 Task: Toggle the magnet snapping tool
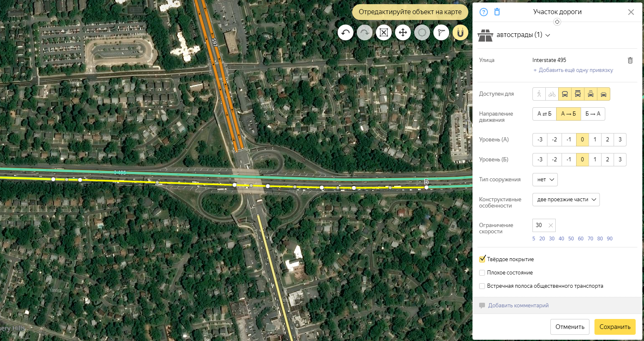[x=460, y=32]
